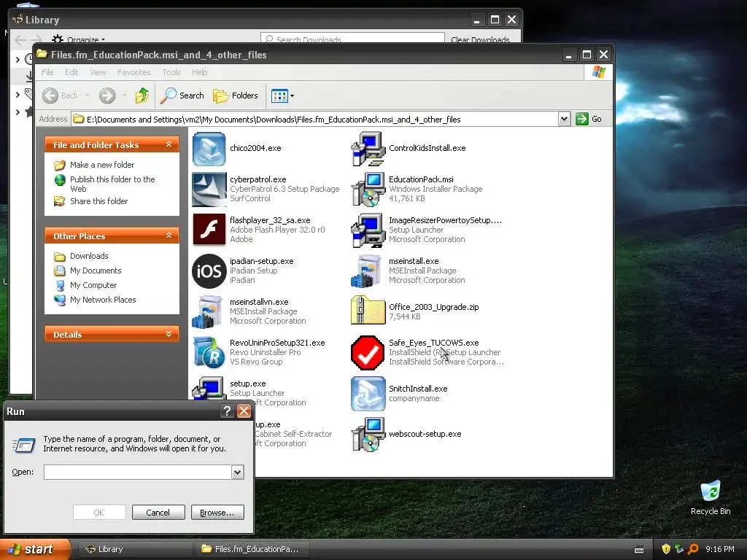Viewport: 747px width, 560px height.
Task: Select the chico2004.exe file icon
Action: [x=209, y=149]
